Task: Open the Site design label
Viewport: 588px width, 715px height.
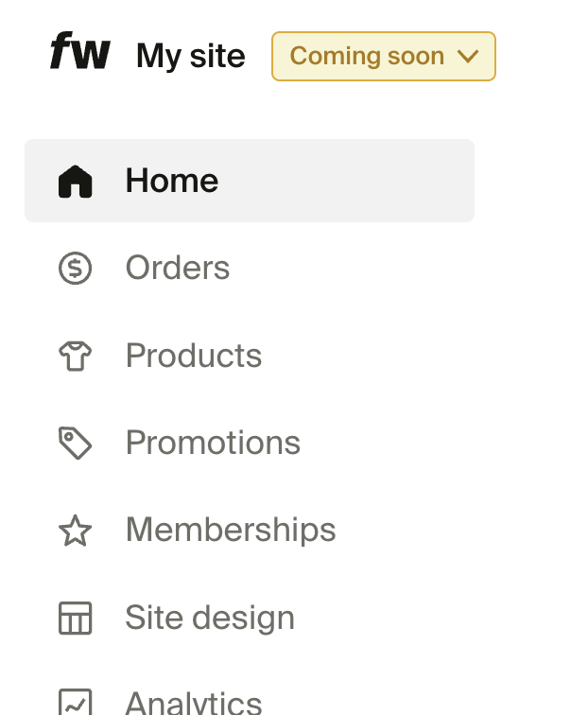Action: 210,618
